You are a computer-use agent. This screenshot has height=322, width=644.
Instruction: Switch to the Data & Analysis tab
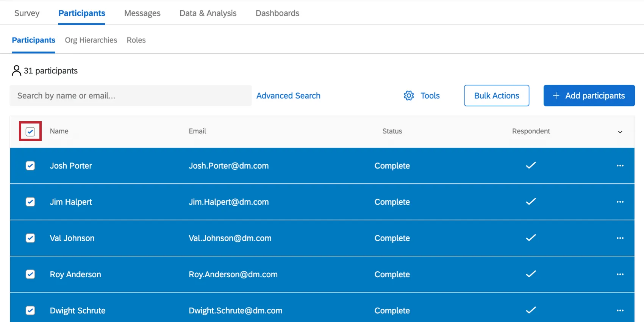208,13
